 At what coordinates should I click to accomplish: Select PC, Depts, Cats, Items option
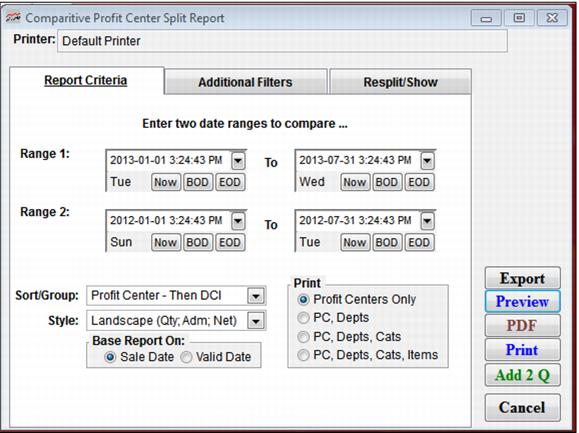(x=303, y=355)
